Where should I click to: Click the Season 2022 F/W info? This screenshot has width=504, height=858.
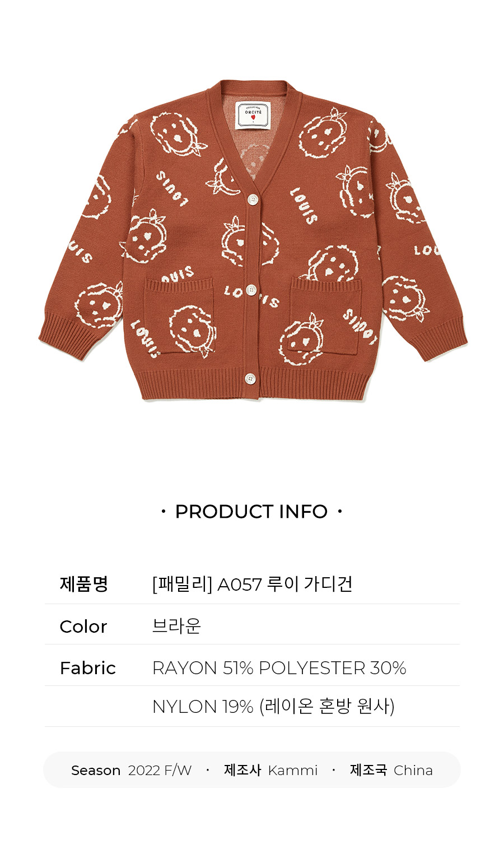click(132, 771)
